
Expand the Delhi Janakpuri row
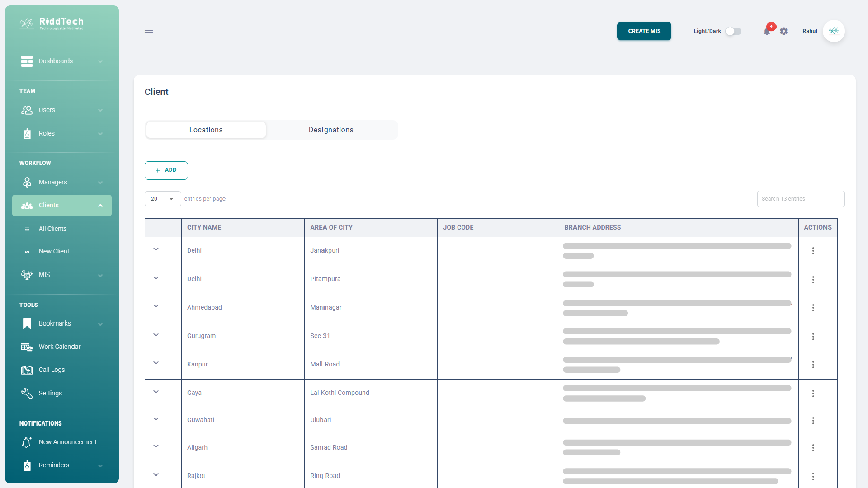156,249
